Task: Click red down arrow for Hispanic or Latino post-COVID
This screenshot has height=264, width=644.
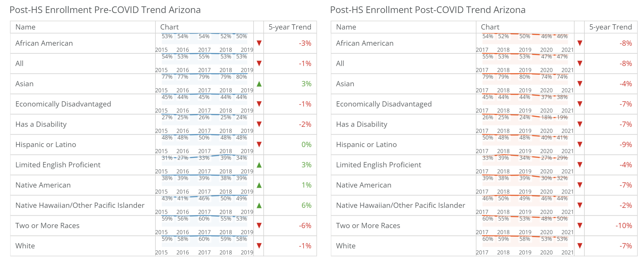Action: click(579, 144)
